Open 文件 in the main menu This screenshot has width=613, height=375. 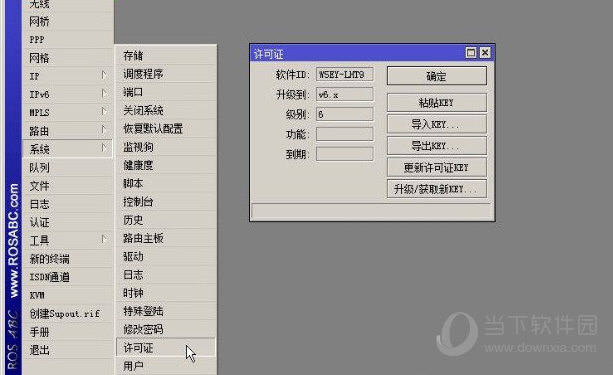tap(67, 186)
